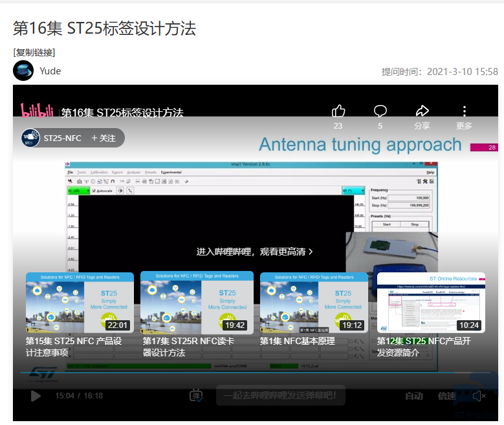Open 第12集 ST25 NFC产品开发资源简介 thumbnail
Viewport: 504px width, 425px height.
(431, 303)
